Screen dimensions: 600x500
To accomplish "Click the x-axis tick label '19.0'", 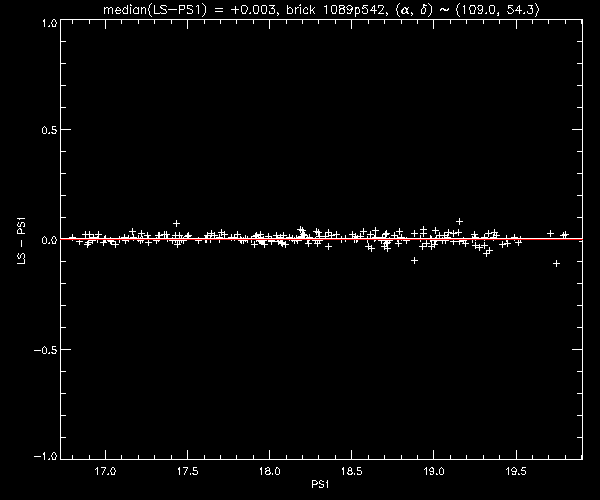I will 434,471.
